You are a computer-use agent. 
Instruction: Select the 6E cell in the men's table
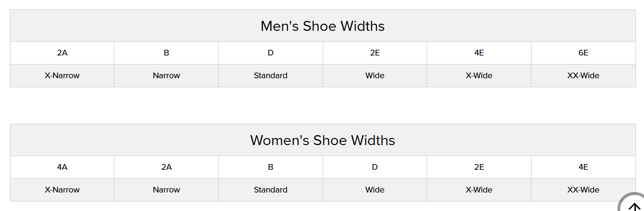[x=583, y=53]
